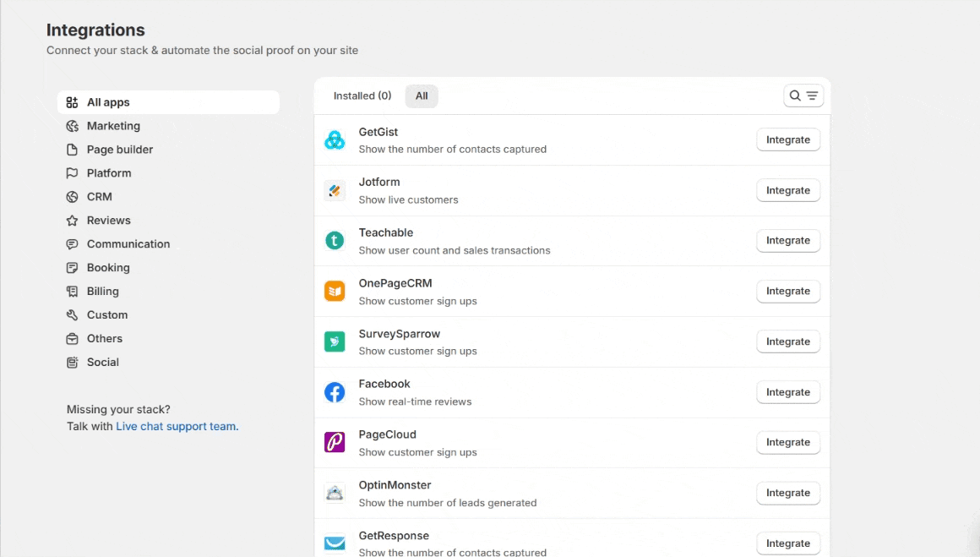Select the Page builder category
The height and width of the screenshot is (557, 980).
tap(119, 150)
